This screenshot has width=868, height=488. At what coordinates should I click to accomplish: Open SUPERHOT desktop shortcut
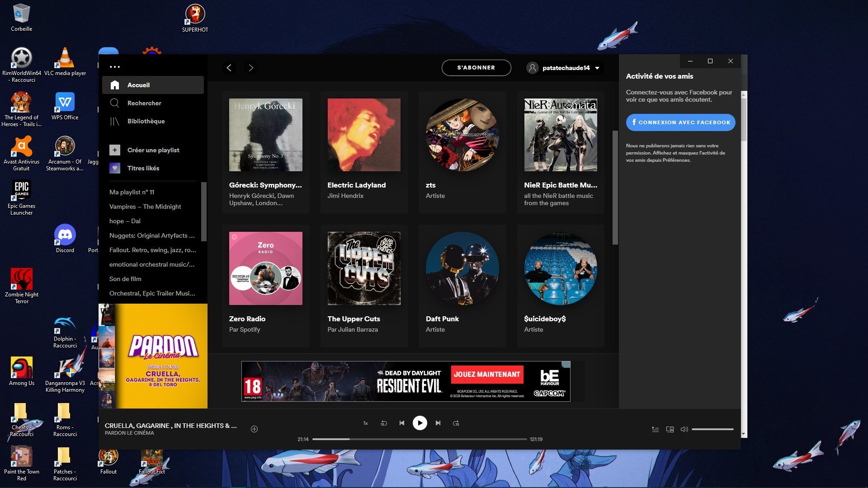tap(195, 18)
